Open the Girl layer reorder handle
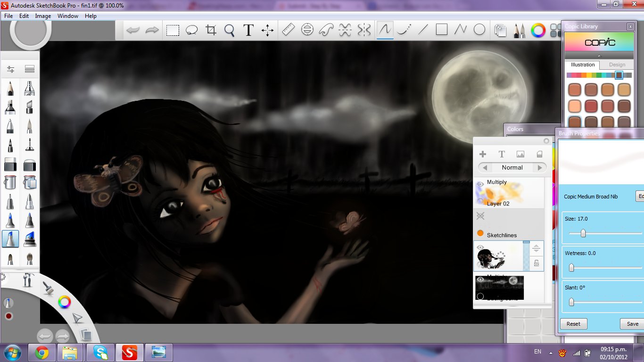This screenshot has height=362, width=644. 537,249
